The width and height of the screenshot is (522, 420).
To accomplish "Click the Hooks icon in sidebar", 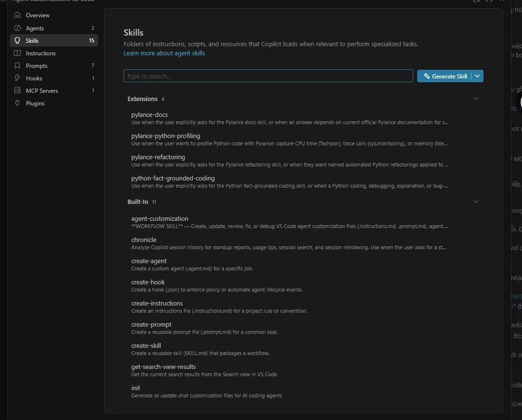I will pyautogui.click(x=17, y=78).
